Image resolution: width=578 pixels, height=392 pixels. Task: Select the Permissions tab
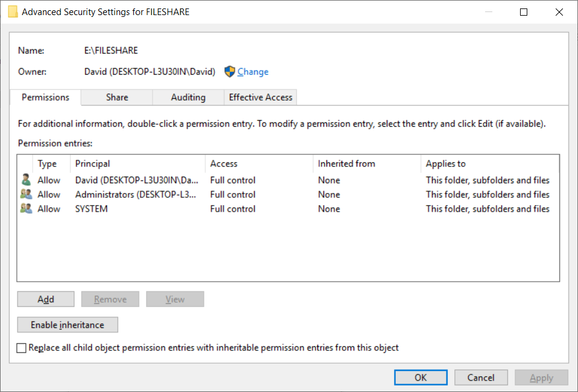pos(45,97)
